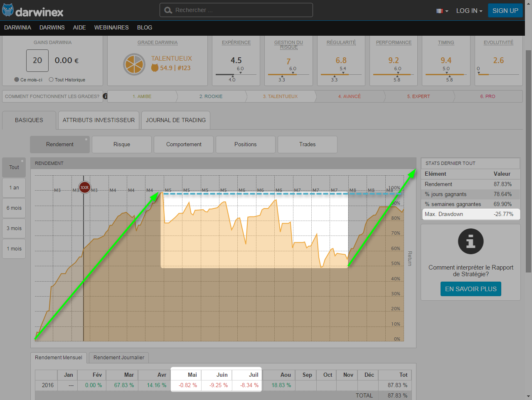The height and width of the screenshot is (400, 532).
Task: Click the grades info icon
Action: [x=105, y=96]
